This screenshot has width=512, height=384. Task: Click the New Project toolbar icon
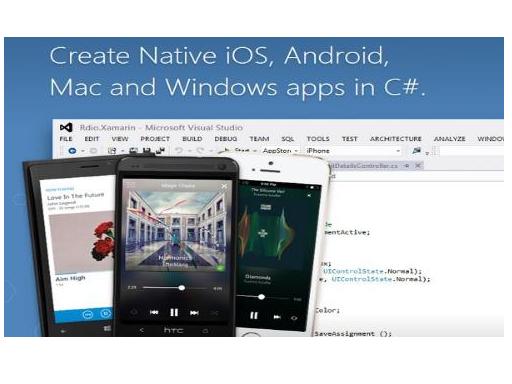click(x=112, y=151)
